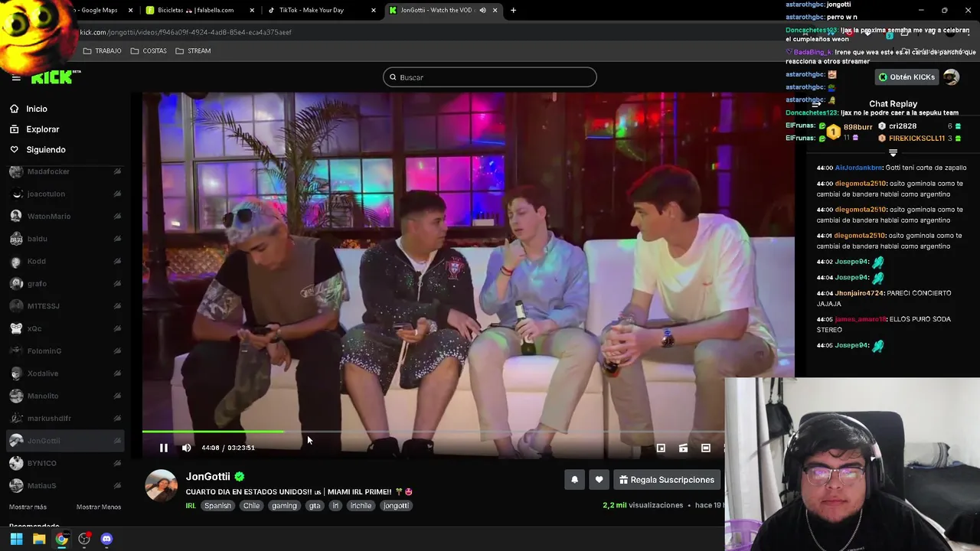980x551 pixels.
Task: Toggle notifications for xQc in sidebar
Action: (117, 328)
